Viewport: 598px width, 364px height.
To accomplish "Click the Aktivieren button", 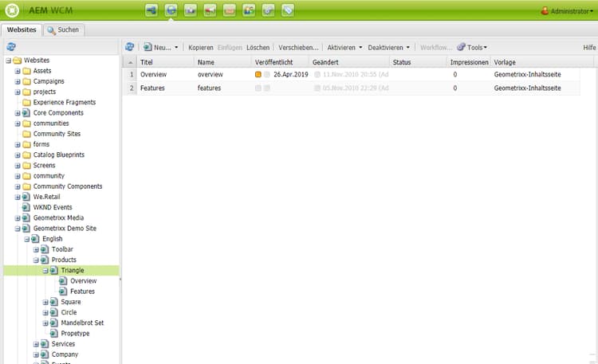I will [341, 48].
